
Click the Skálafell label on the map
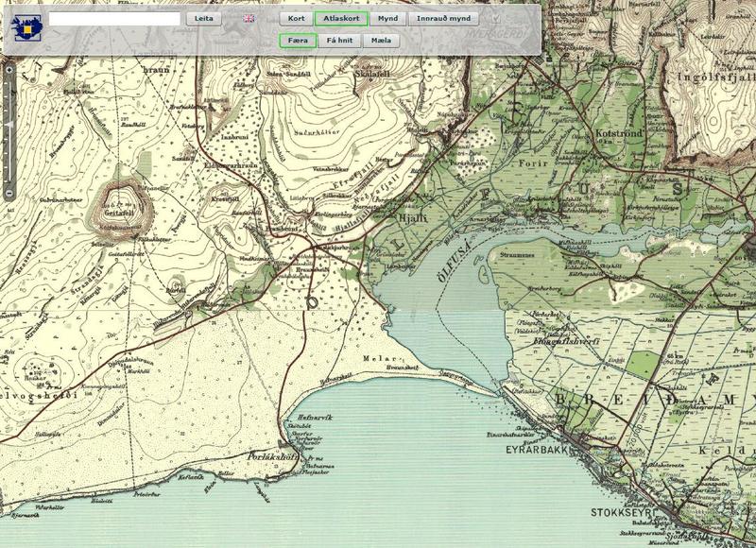point(371,74)
